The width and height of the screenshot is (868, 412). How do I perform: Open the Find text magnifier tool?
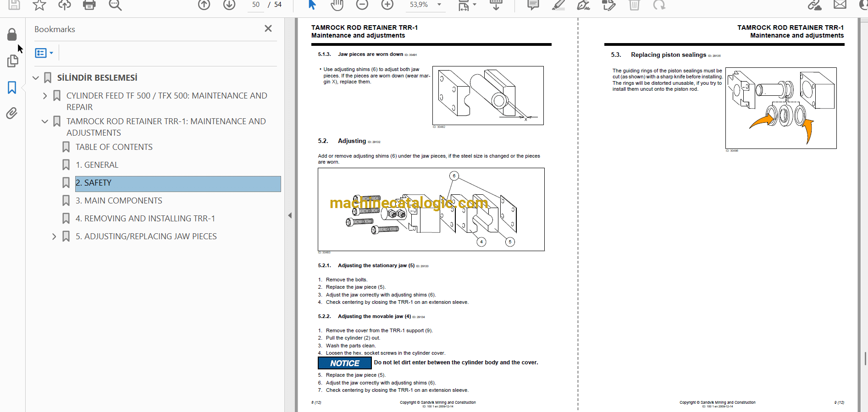tap(115, 5)
